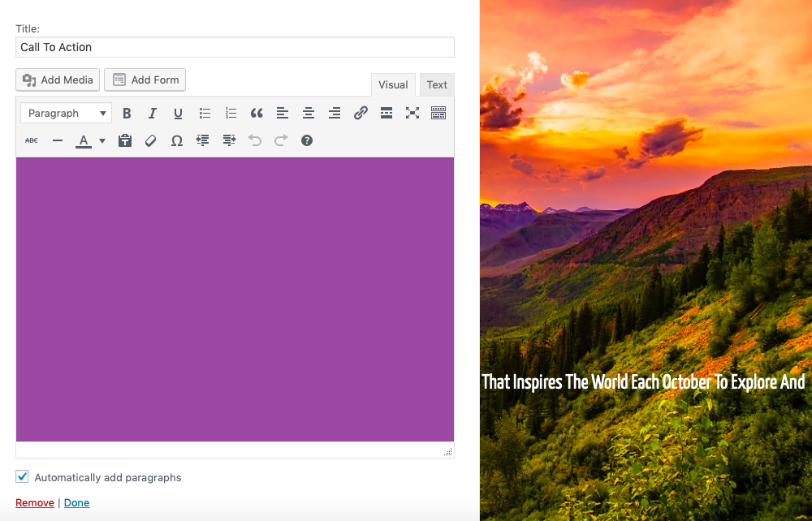Open keyboard shortcuts help icon
This screenshot has width=812, height=521.
pyautogui.click(x=307, y=140)
